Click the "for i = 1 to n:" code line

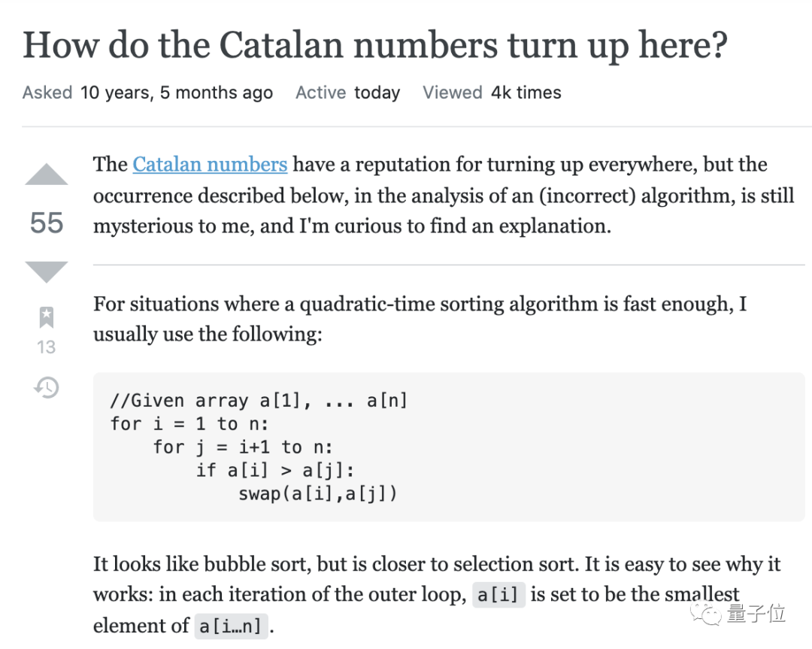point(189,423)
